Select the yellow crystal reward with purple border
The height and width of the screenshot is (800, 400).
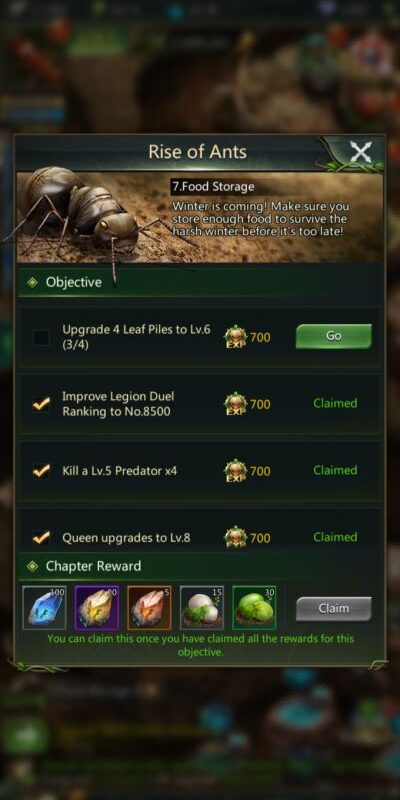tap(97, 607)
